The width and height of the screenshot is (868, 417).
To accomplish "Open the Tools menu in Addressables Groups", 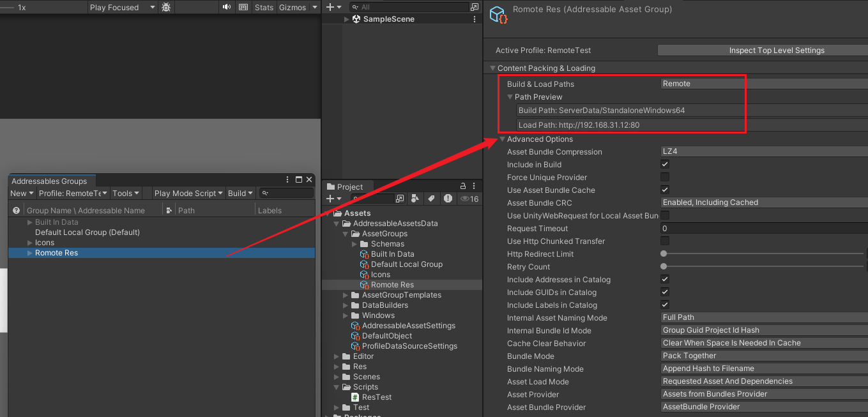I will [126, 193].
